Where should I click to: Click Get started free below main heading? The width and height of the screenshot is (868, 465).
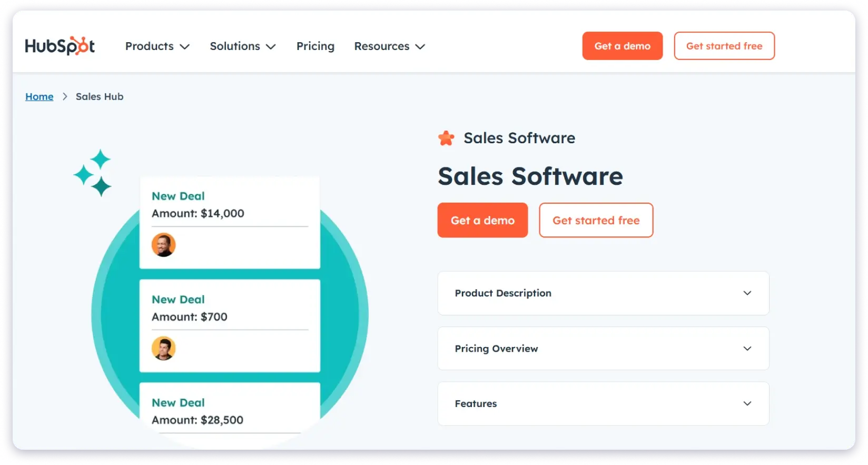[x=596, y=220]
